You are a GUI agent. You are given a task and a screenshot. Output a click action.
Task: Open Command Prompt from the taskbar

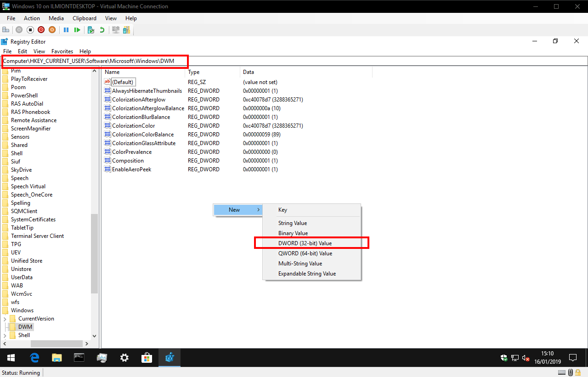point(79,358)
